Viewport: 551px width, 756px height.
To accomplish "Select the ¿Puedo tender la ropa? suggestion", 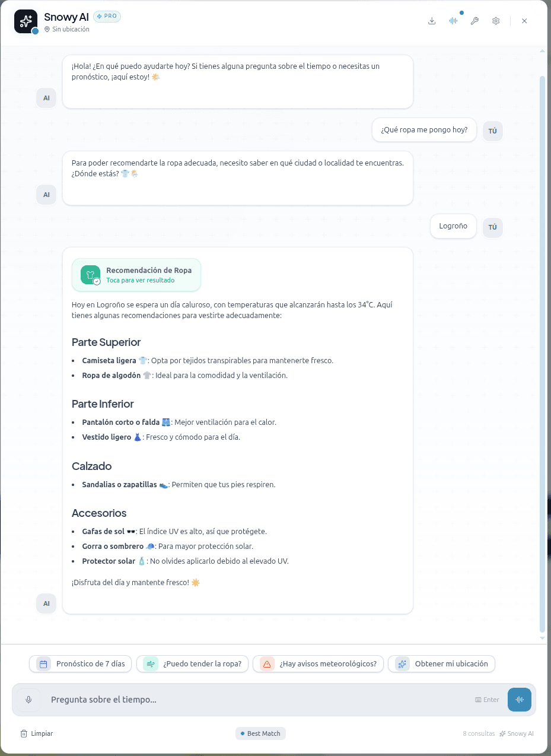I will click(193, 663).
